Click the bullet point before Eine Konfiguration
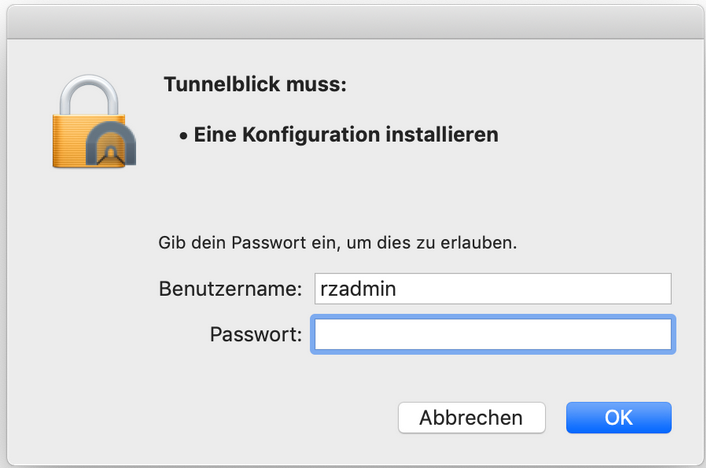Screen dimensions: 706x468 pos(183,135)
